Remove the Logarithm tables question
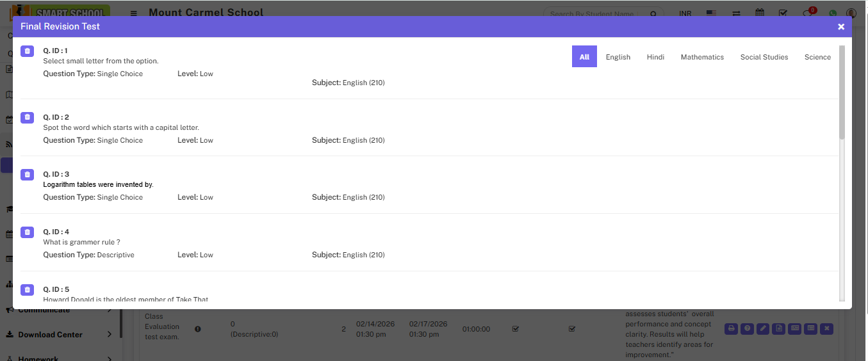The width and height of the screenshot is (868, 361). pyautogui.click(x=27, y=175)
